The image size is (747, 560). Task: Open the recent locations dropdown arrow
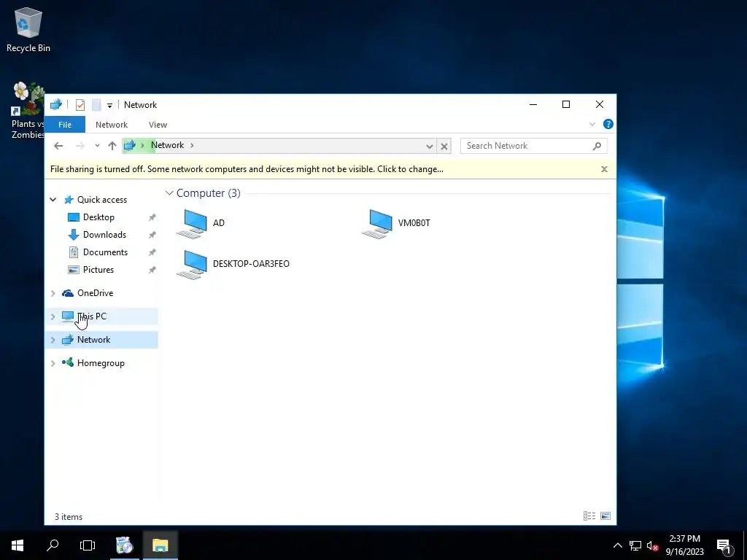pos(97,146)
